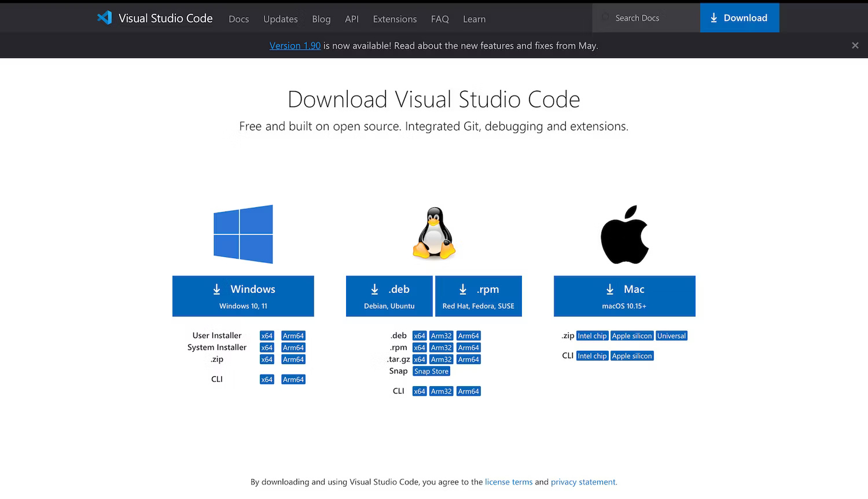This screenshot has height=499, width=868.
Task: Open the Snap Store link
Action: (x=431, y=372)
